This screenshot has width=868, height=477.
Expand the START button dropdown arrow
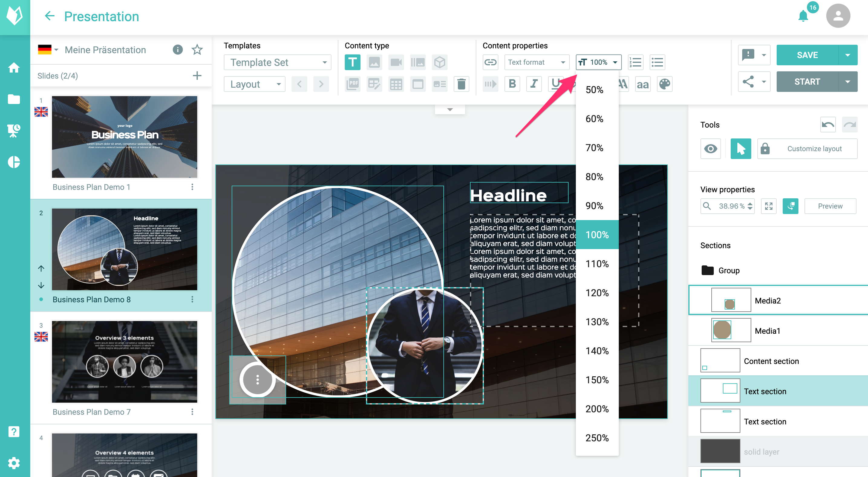tap(847, 82)
